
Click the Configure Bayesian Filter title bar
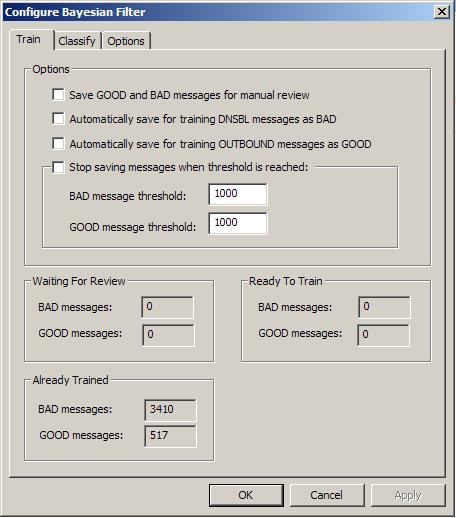[217, 12]
